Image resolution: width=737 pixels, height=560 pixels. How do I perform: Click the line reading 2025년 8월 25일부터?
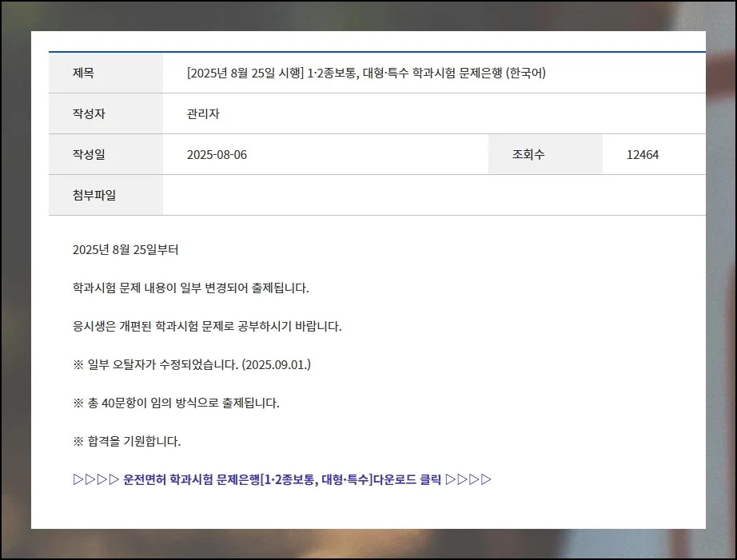125,249
